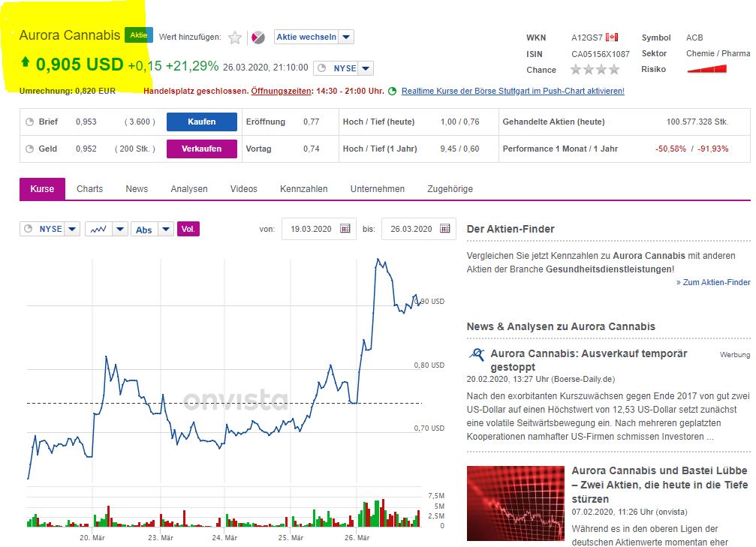Image resolution: width=756 pixels, height=547 pixels.
Task: Click green realtime push icon
Action: coord(393,91)
